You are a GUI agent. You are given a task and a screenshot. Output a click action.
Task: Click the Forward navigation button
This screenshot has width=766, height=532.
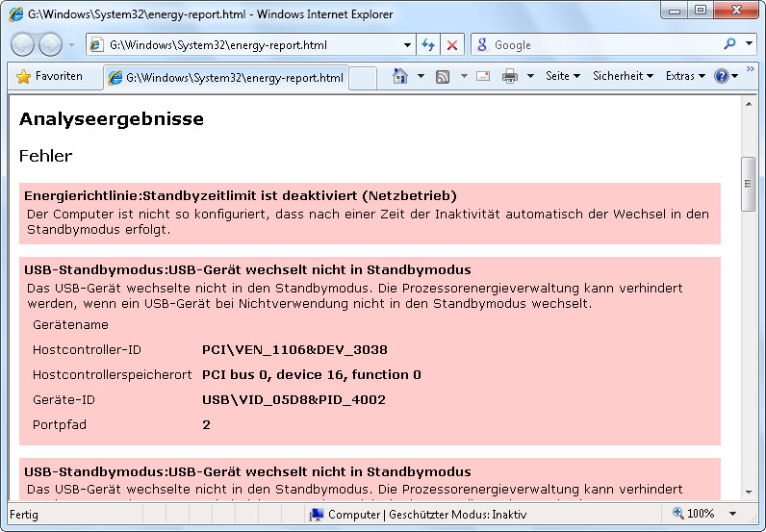point(51,44)
